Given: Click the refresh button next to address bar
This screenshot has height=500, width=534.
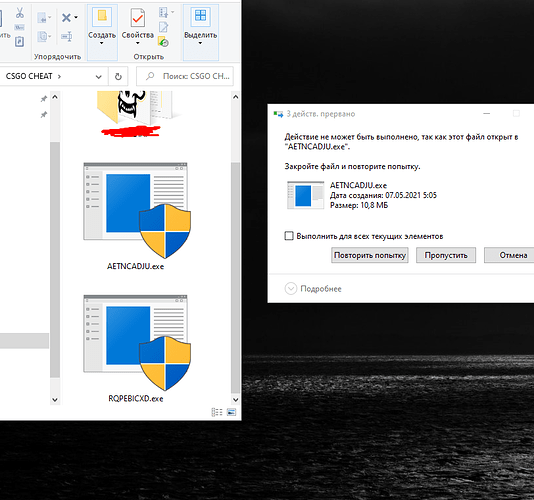Looking at the screenshot, I should pos(118,76).
